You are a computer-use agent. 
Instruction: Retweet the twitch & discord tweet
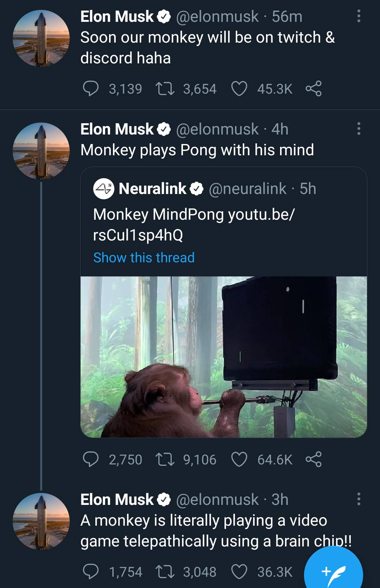pyautogui.click(x=165, y=89)
